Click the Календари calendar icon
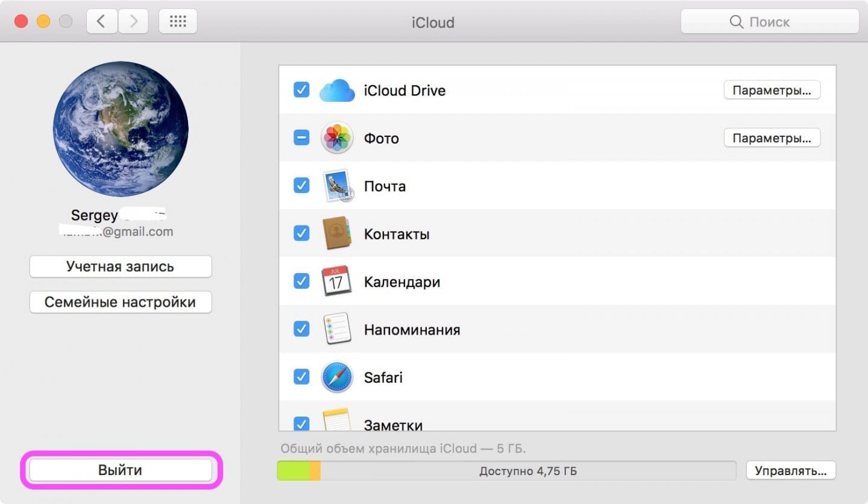868x504 pixels. pos(336,282)
